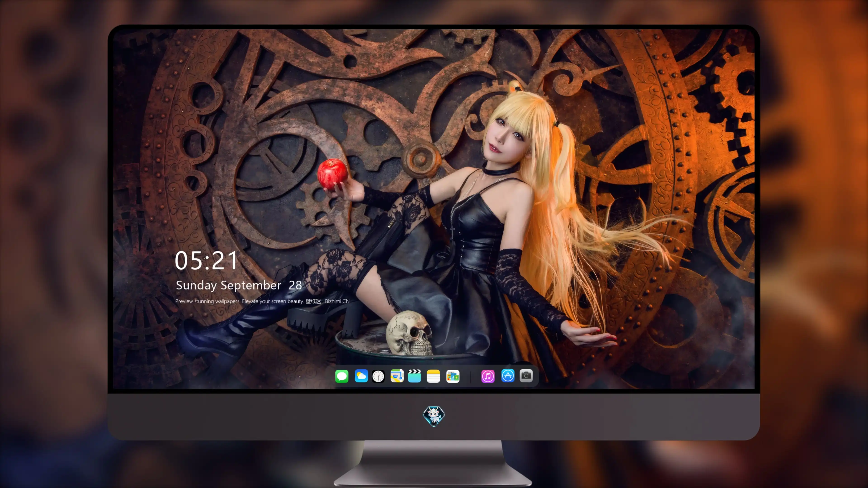Open the gray Camera app in the dock
Screen dimensions: 868x488
526,375
